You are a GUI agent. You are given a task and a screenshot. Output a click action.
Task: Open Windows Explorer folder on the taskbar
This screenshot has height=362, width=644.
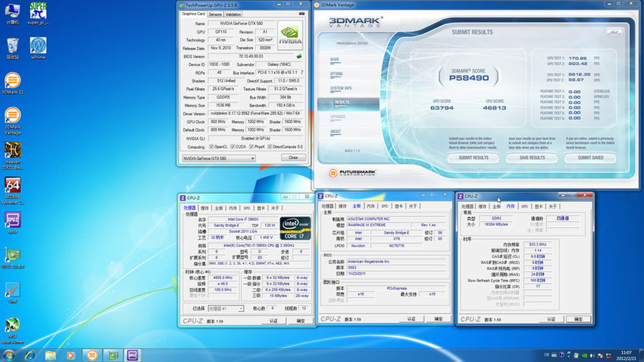[x=50, y=356]
